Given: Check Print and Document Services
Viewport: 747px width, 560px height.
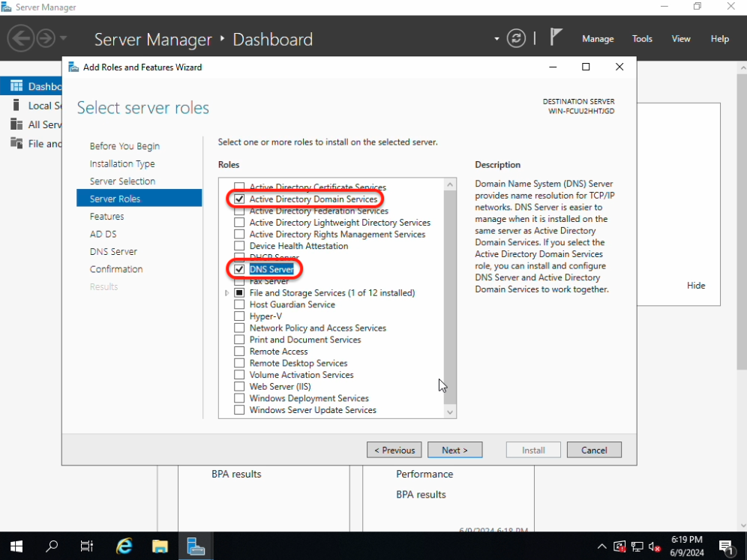Looking at the screenshot, I should click(239, 340).
